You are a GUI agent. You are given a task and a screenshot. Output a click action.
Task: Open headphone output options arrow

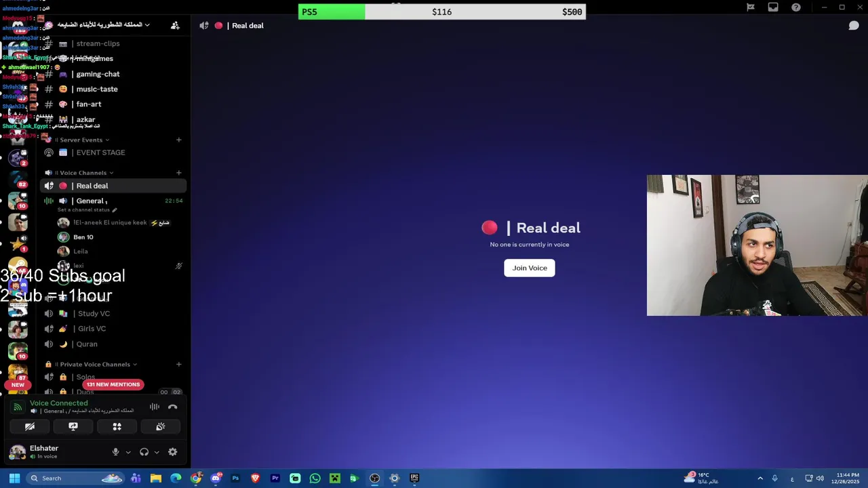coord(157,452)
